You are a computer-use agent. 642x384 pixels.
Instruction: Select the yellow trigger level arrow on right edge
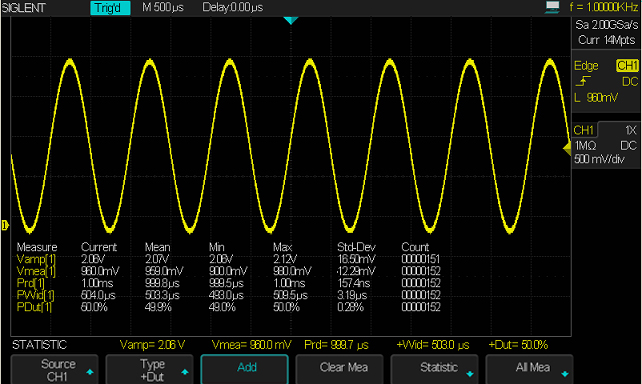[567, 149]
